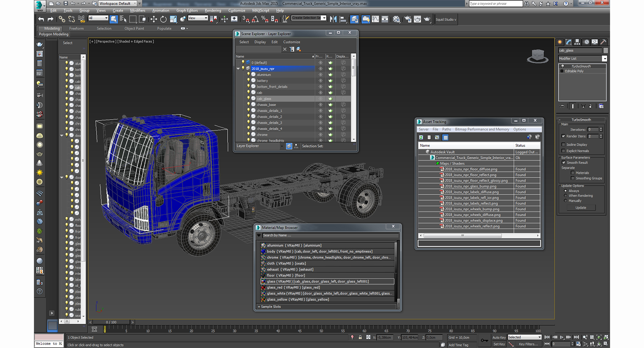This screenshot has height=348, width=644.
Task: Click the Play Animation button
Action: (562, 337)
